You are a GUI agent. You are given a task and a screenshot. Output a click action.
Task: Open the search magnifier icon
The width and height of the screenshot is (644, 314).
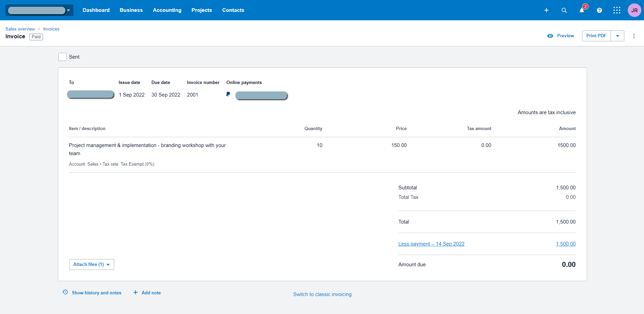tap(564, 10)
